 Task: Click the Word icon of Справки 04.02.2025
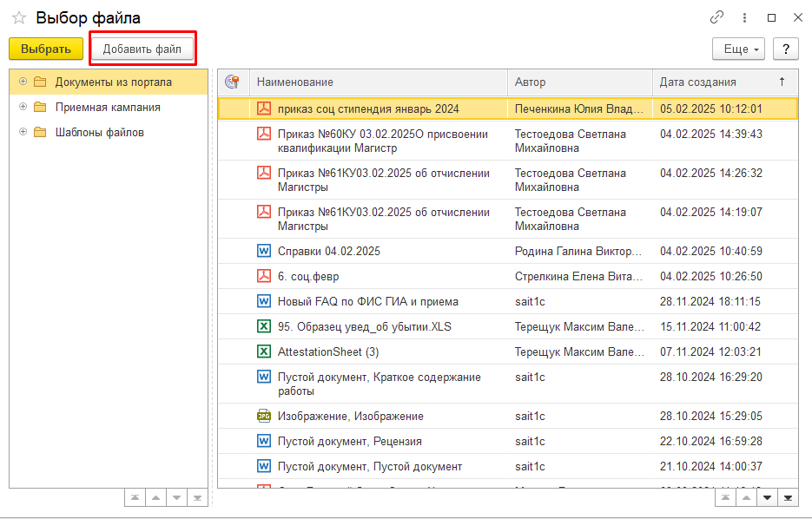click(264, 251)
